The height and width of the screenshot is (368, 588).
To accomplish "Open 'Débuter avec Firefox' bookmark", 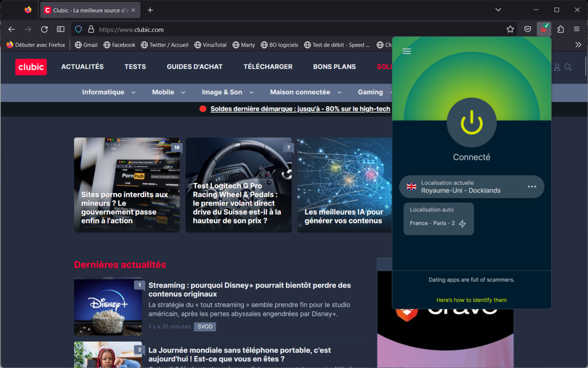I will tap(36, 45).
